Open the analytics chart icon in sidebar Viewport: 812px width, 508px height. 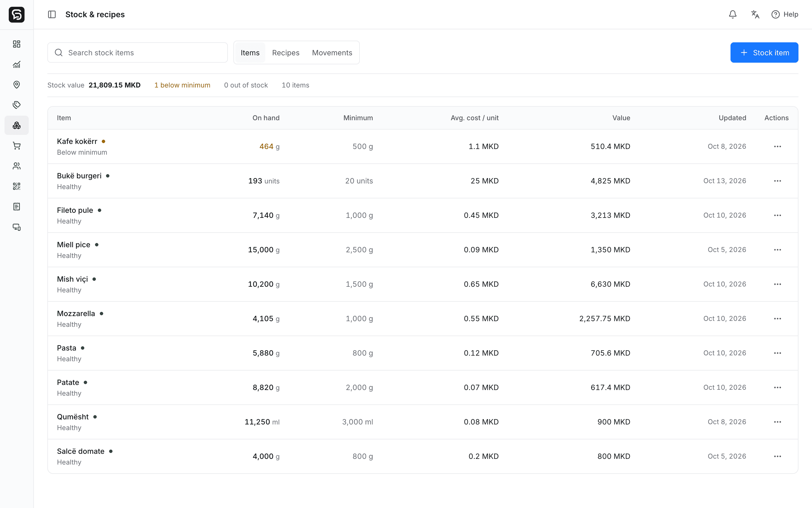coord(16,65)
